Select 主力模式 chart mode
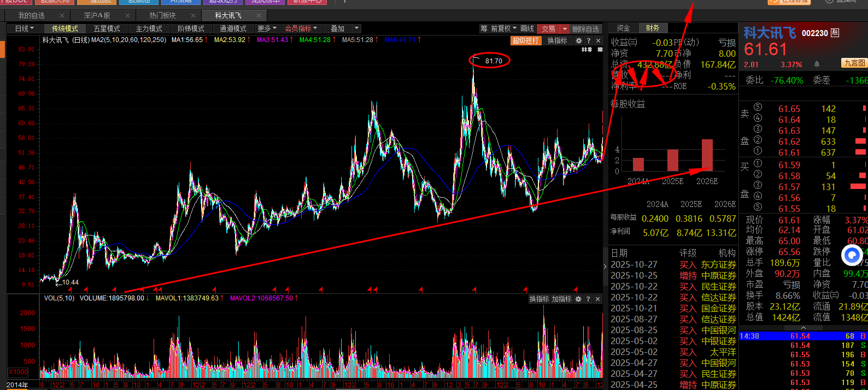This screenshot has height=390, width=868. point(149,28)
